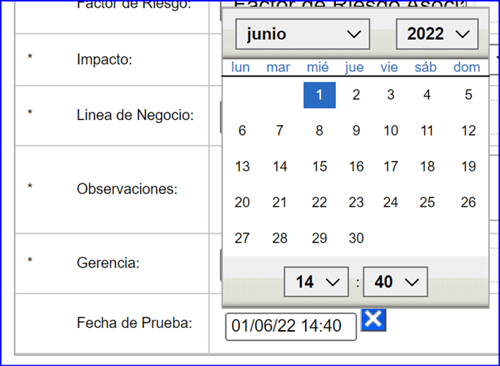Click day 12 under the dom column
The height and width of the screenshot is (366, 500).
tap(468, 131)
